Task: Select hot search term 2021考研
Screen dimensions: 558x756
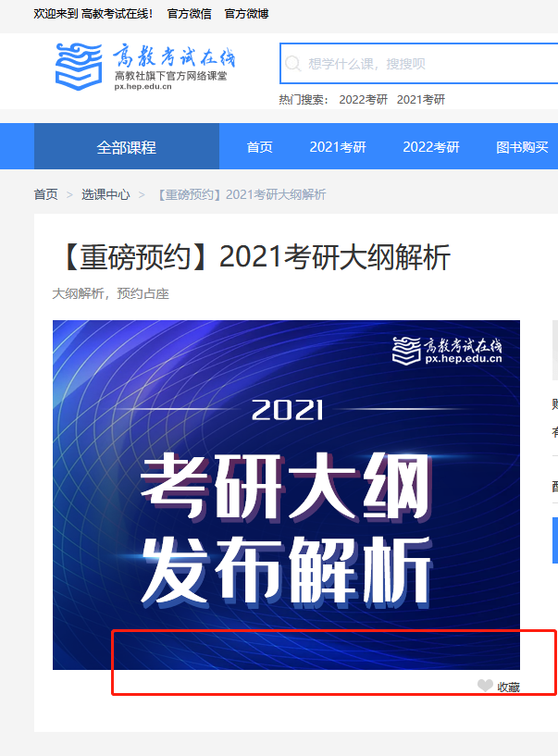Action: (x=420, y=99)
